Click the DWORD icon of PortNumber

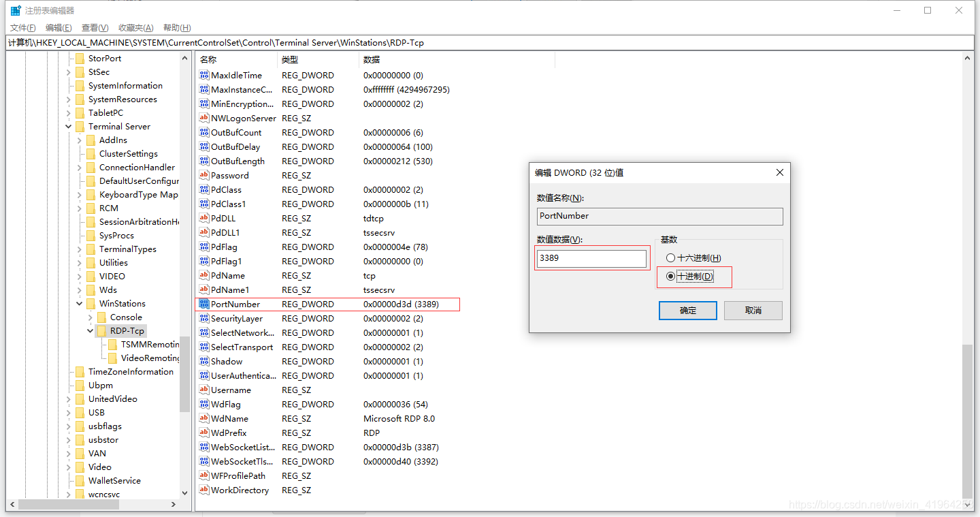point(204,304)
